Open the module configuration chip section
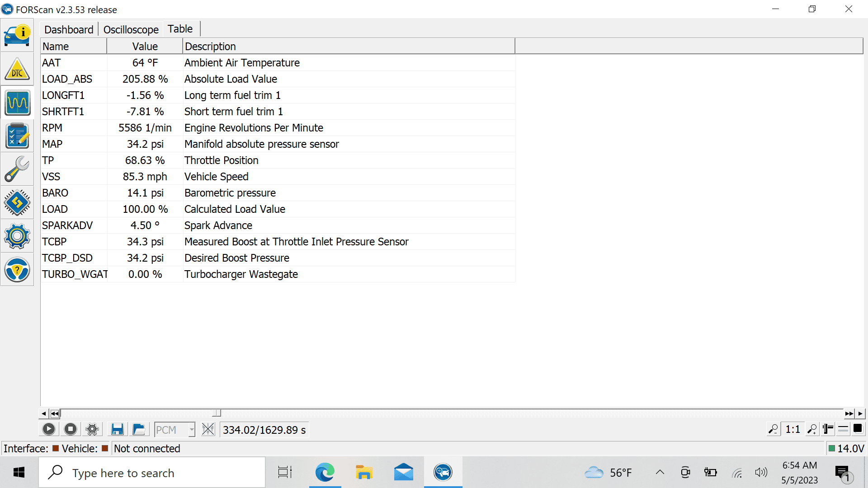868x488 pixels. click(17, 203)
